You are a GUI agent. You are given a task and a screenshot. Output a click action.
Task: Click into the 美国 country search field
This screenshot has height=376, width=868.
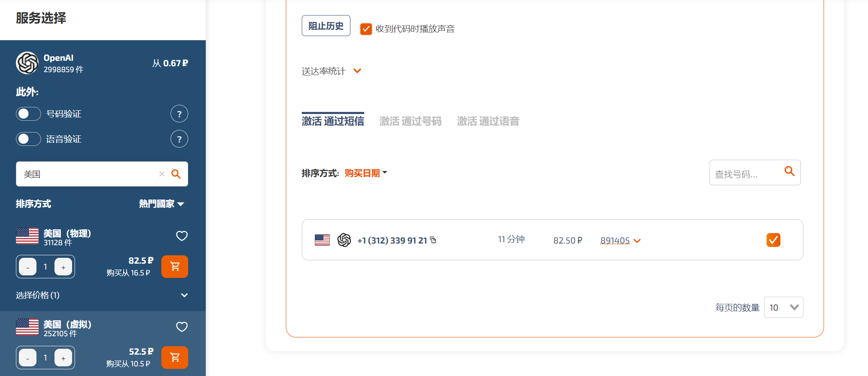click(x=102, y=174)
